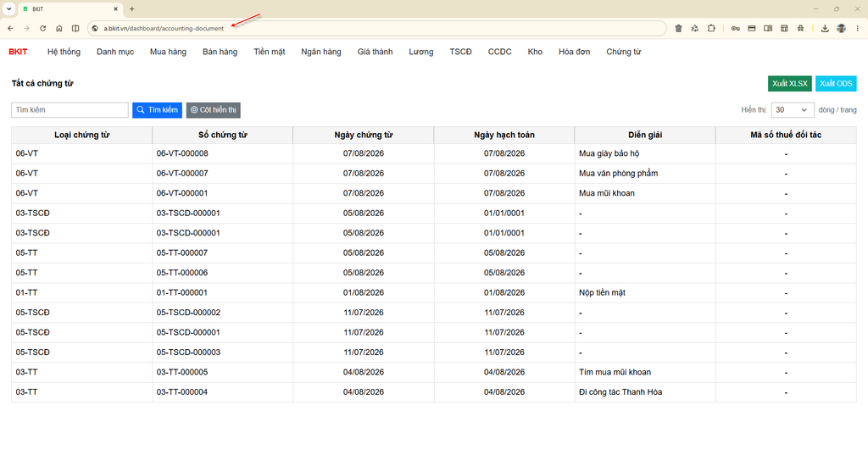The image size is (868, 466).
Task: Open the password key icon
Action: (x=735, y=28)
